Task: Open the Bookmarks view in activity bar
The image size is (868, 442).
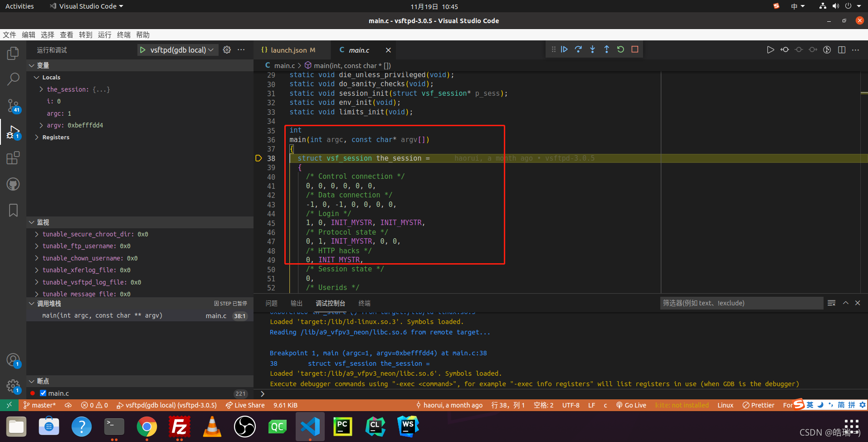Action: coord(13,210)
